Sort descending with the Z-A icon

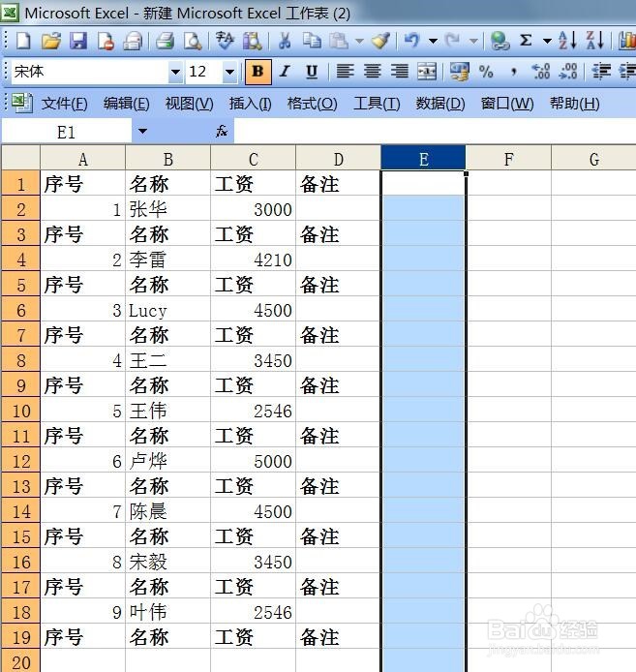pyautogui.click(x=594, y=41)
